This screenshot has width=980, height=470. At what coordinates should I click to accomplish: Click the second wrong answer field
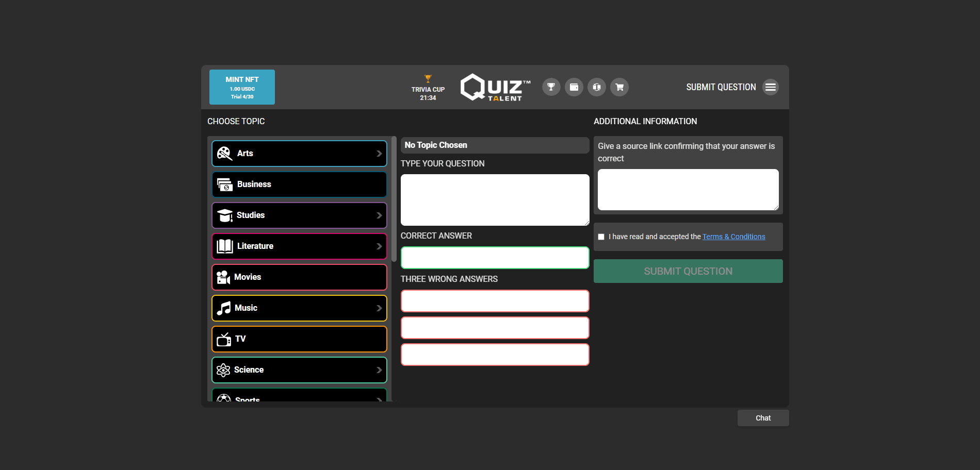(x=495, y=328)
